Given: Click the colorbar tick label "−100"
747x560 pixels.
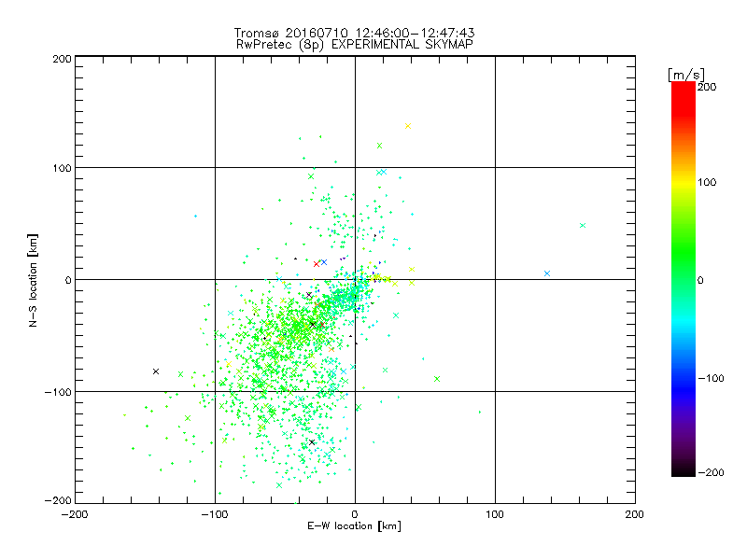Looking at the screenshot, I should [711, 378].
